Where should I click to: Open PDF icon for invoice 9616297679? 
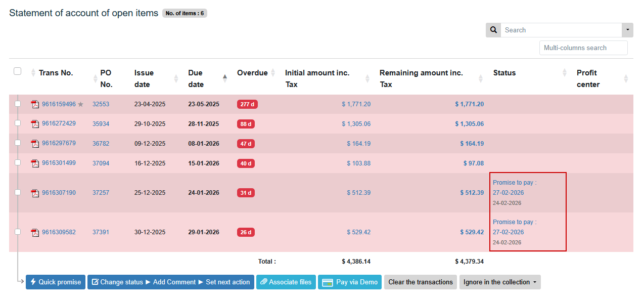pyautogui.click(x=35, y=144)
